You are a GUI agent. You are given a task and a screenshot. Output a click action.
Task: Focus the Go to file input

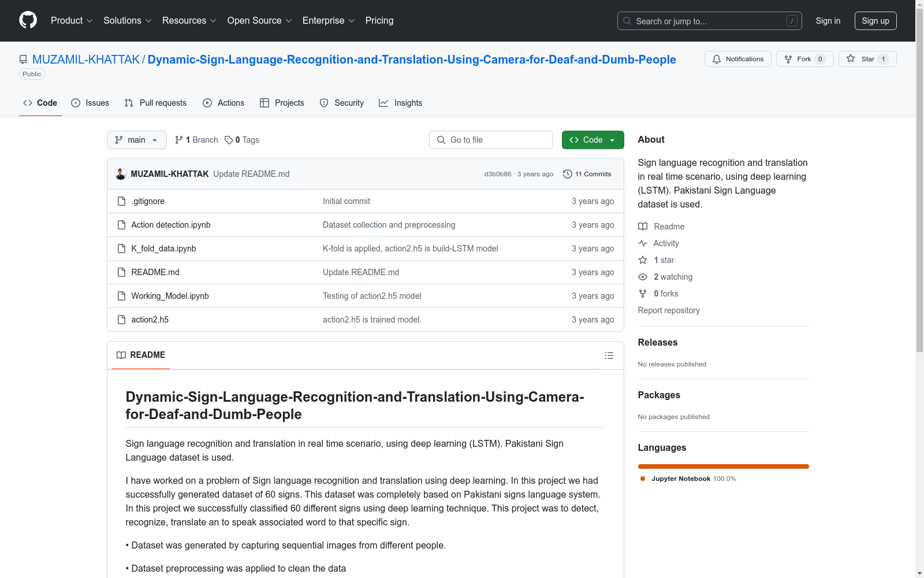[491, 140]
